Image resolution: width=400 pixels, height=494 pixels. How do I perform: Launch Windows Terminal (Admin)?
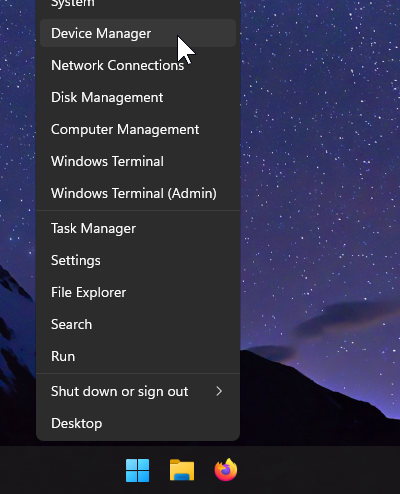tap(138, 193)
